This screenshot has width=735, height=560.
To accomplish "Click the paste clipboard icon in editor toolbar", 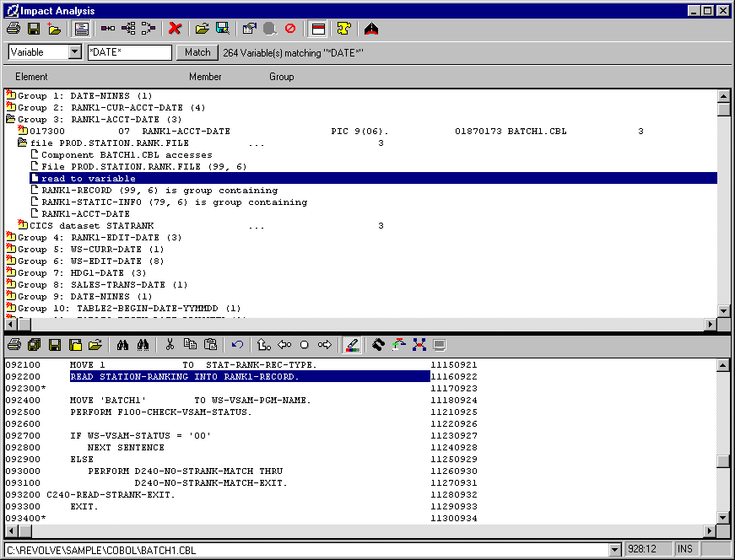I will 210,345.
